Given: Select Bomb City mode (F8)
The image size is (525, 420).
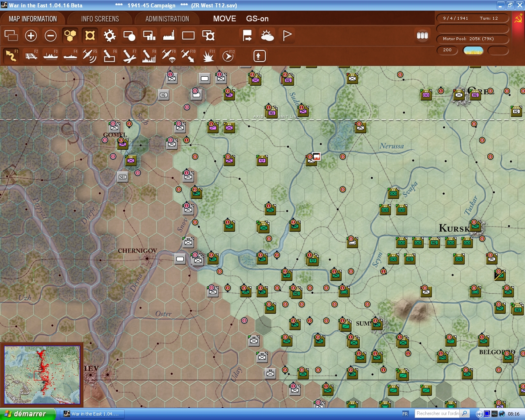Looking at the screenshot, I should tap(149, 56).
